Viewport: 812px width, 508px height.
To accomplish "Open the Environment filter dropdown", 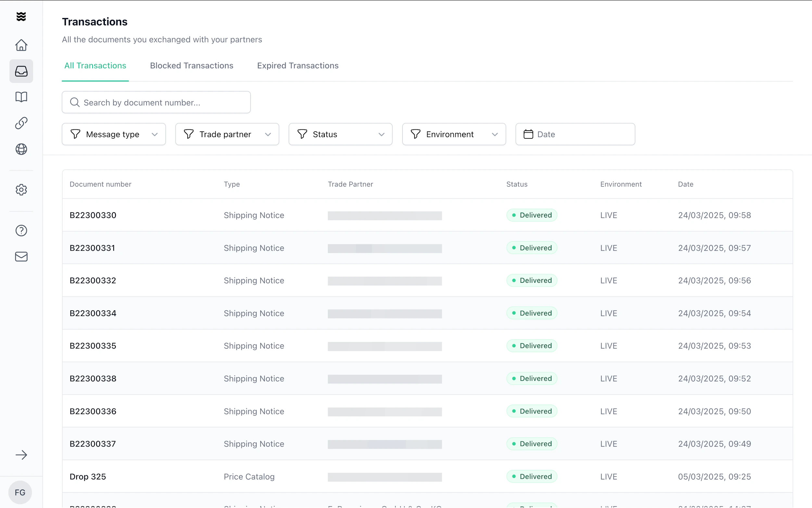I will [454, 134].
